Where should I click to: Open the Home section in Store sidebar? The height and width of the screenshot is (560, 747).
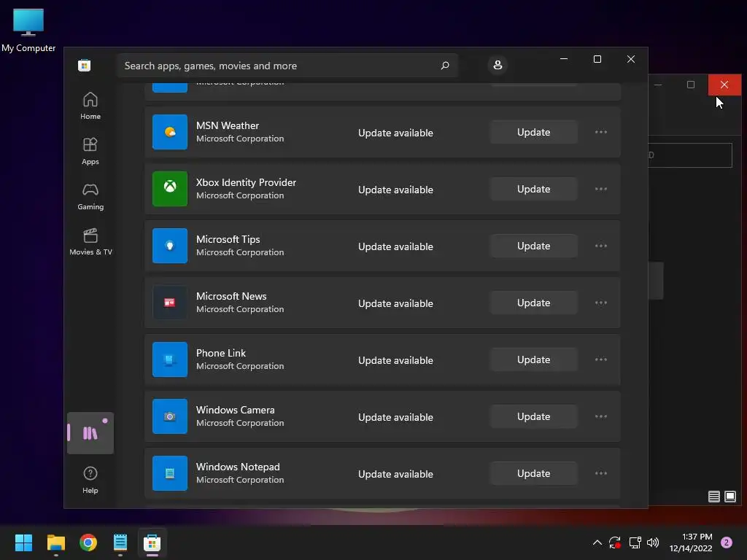pos(90,106)
